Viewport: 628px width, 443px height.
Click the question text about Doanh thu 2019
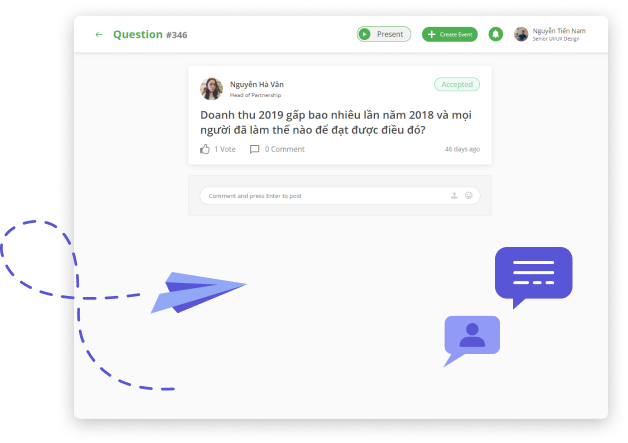pyautogui.click(x=335, y=122)
